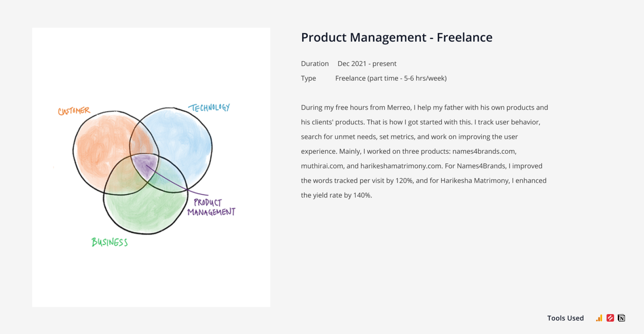
Task: Open the Notion cube icon
Action: (x=621, y=318)
